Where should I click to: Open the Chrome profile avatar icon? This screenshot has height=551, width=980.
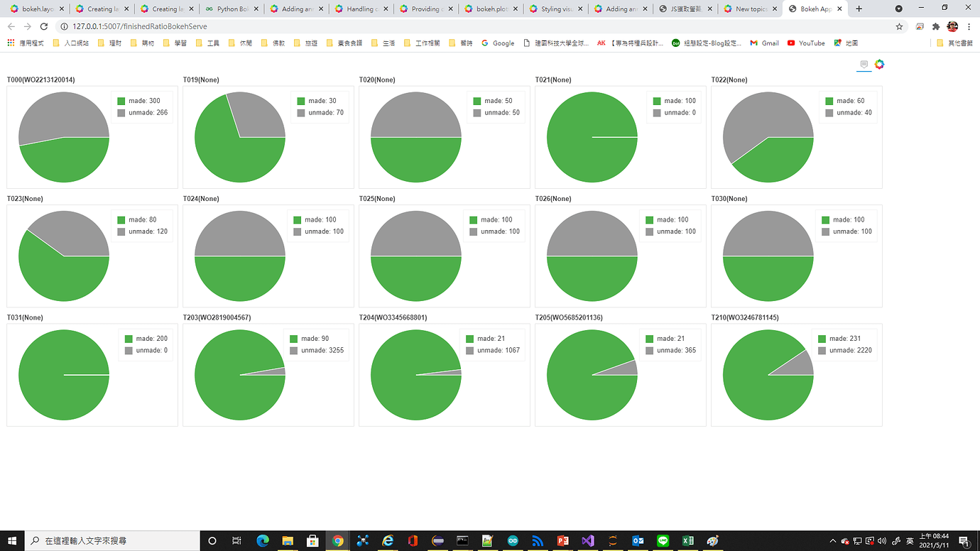pos(952,26)
